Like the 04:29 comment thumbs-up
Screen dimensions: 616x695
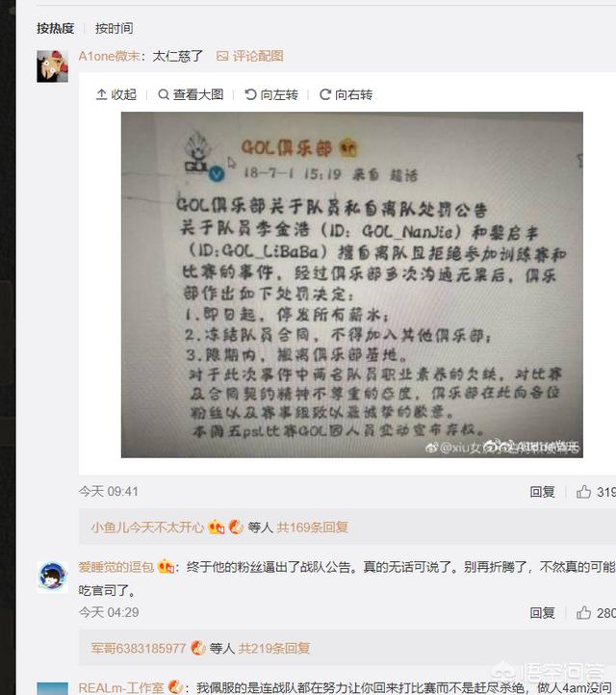point(583,612)
